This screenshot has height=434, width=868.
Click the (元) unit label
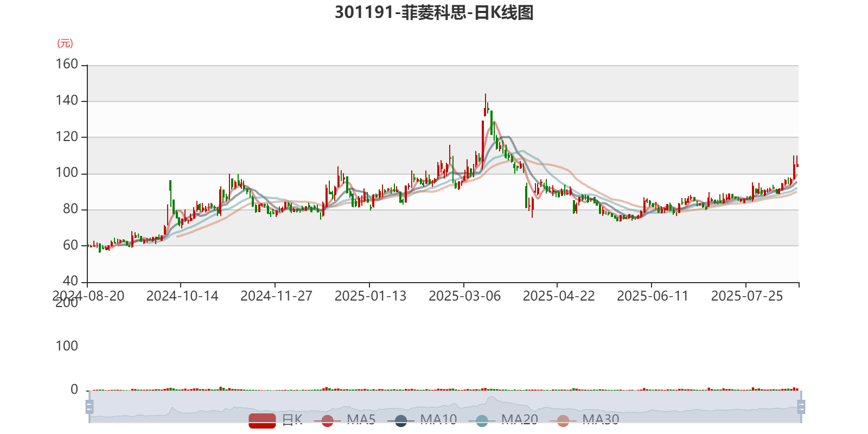click(x=65, y=43)
